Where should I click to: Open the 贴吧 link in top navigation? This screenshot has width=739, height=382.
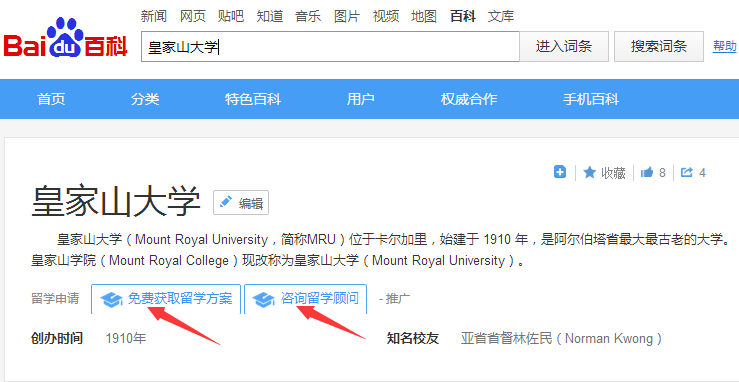(231, 16)
